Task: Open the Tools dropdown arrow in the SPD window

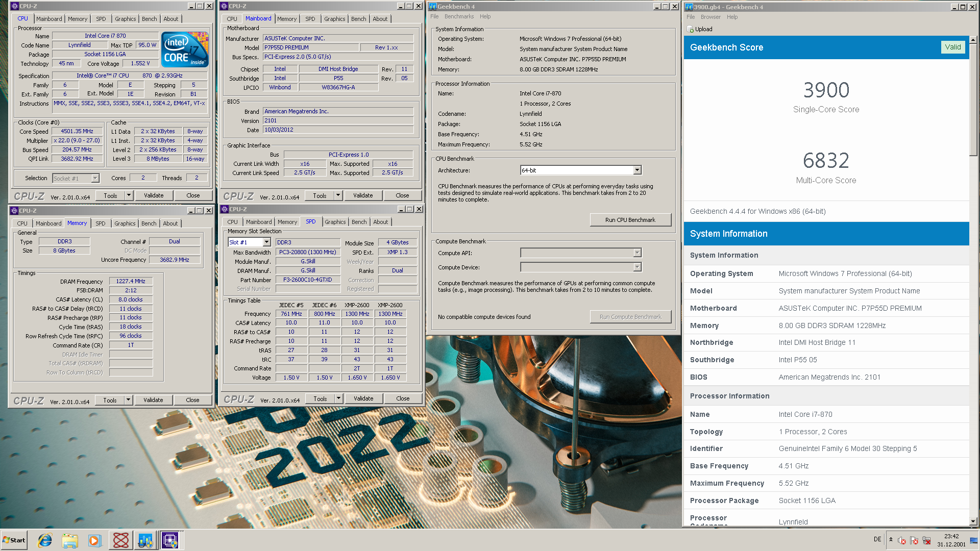Action: pyautogui.click(x=338, y=398)
